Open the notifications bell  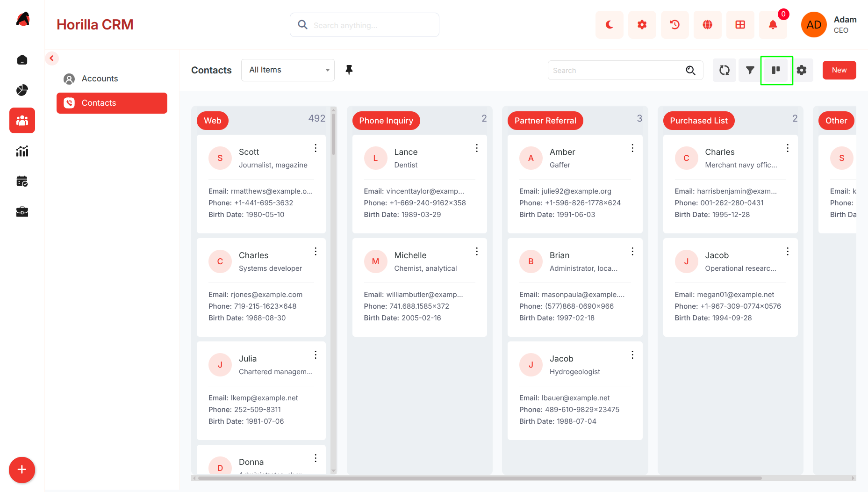click(x=773, y=25)
